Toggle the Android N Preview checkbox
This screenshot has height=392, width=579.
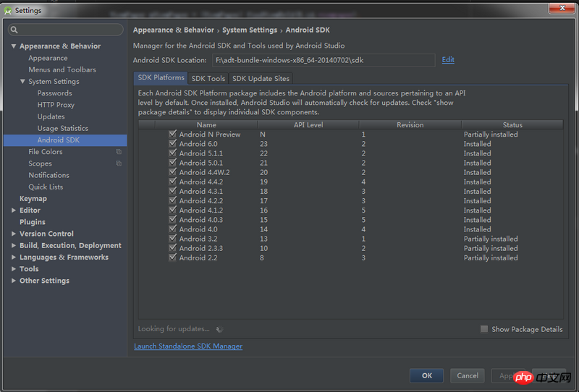point(172,134)
